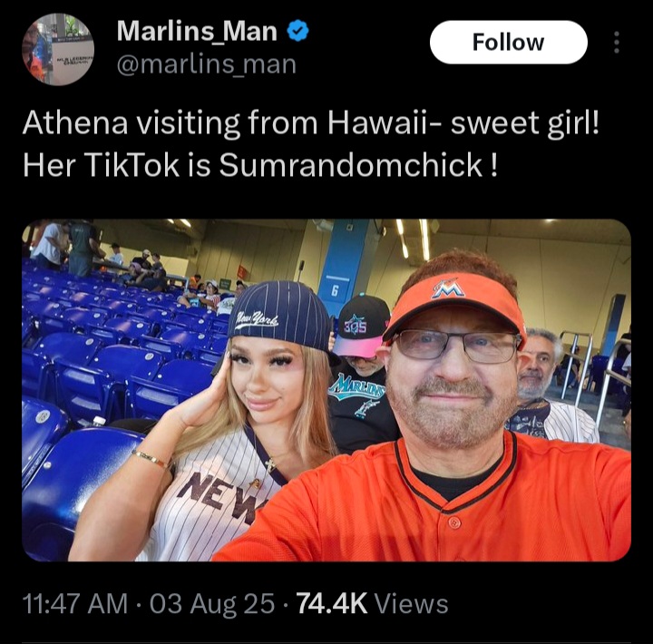Open the three-dot more options menu

tap(617, 43)
